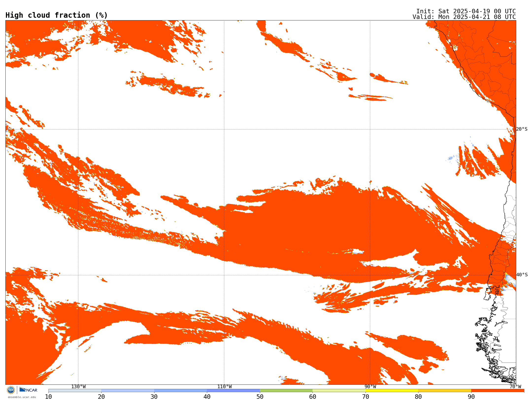
Task: Click the colorbar tick label 10
Action: coord(49,397)
